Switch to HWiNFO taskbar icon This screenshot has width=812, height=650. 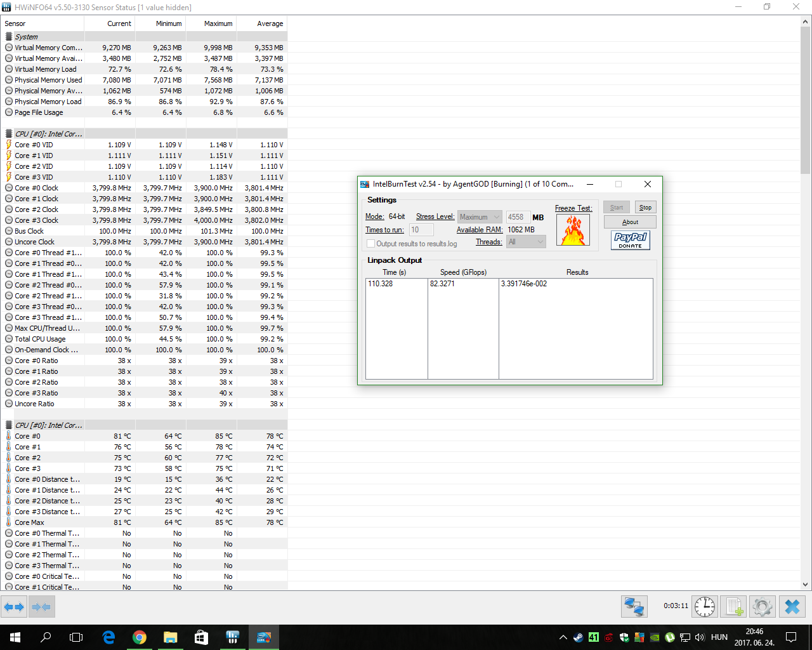point(232,637)
